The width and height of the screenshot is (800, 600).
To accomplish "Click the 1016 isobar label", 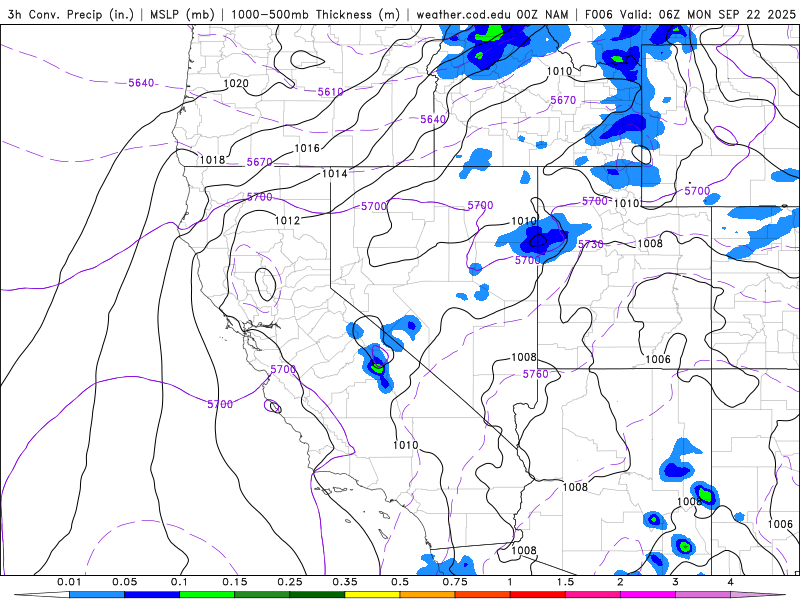I will click(x=307, y=148).
